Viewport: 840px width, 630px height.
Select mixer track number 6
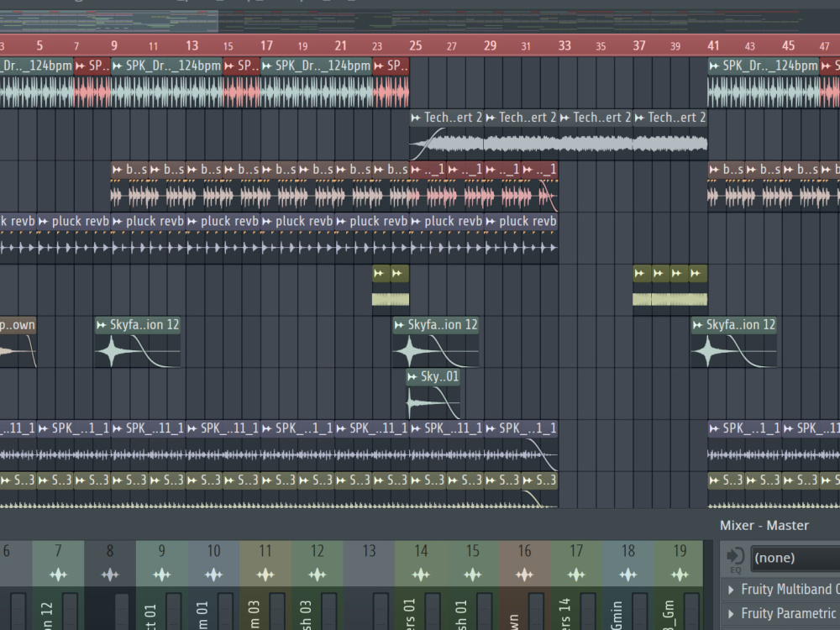click(x=7, y=551)
